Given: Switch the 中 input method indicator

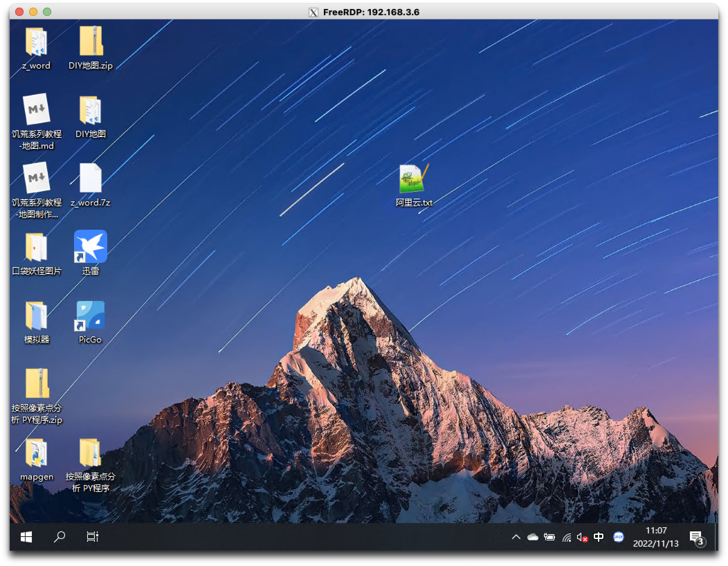Looking at the screenshot, I should 598,537.
